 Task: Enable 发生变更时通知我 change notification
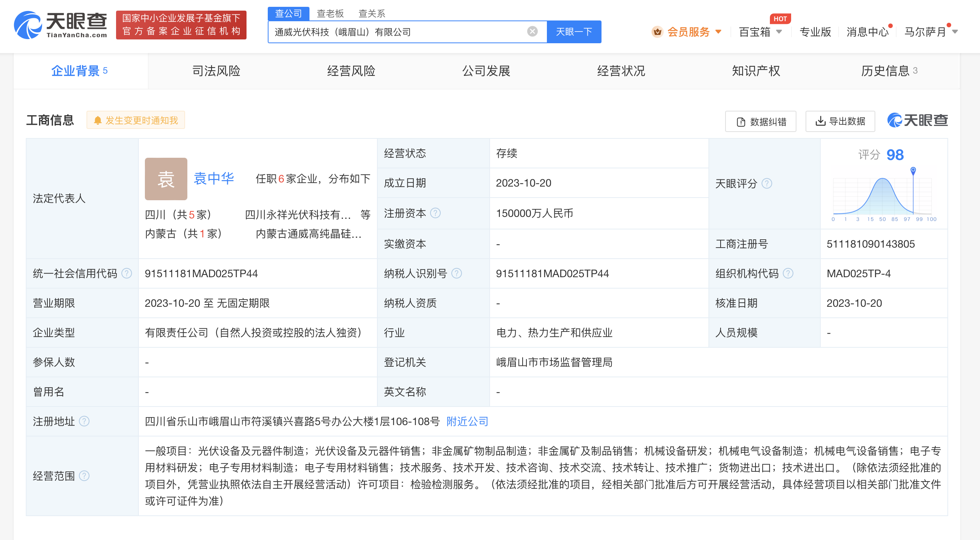coord(136,121)
